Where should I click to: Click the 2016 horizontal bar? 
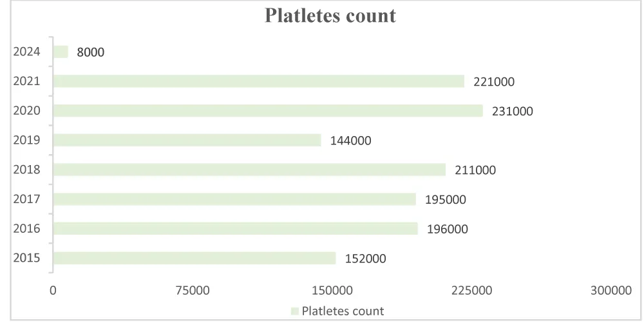pos(235,228)
